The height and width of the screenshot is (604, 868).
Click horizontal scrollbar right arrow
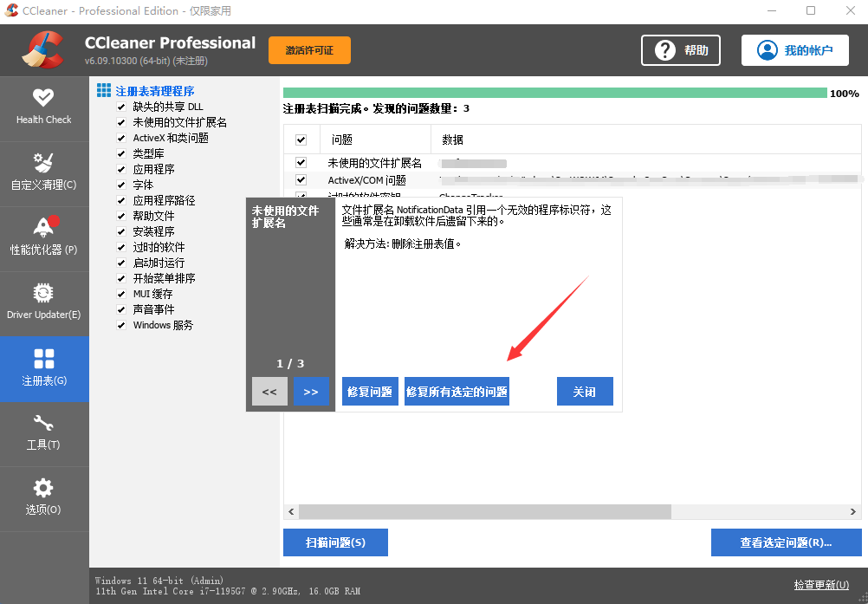[x=853, y=511]
